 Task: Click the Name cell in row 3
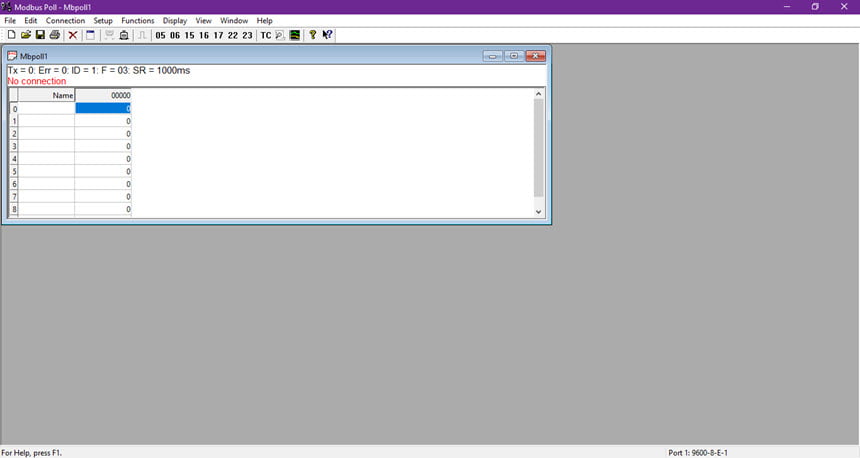47,146
